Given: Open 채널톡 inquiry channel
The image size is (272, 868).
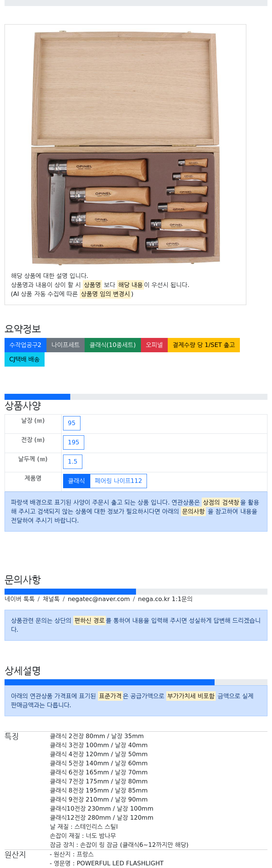Looking at the screenshot, I should tap(51, 599).
